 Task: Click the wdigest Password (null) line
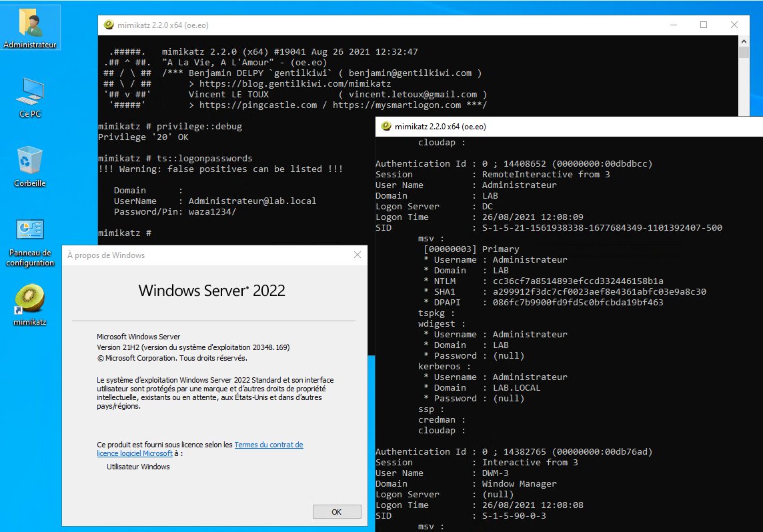pyautogui.click(x=474, y=356)
